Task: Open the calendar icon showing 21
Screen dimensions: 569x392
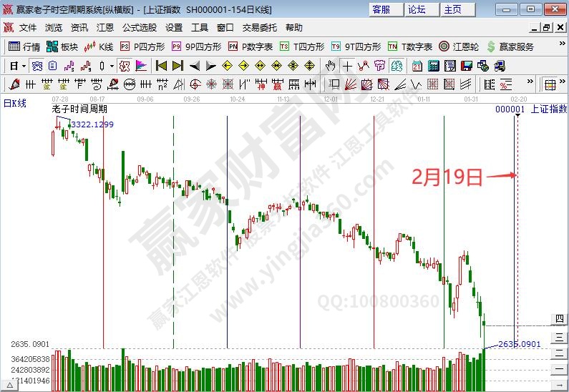Action: pyautogui.click(x=417, y=66)
